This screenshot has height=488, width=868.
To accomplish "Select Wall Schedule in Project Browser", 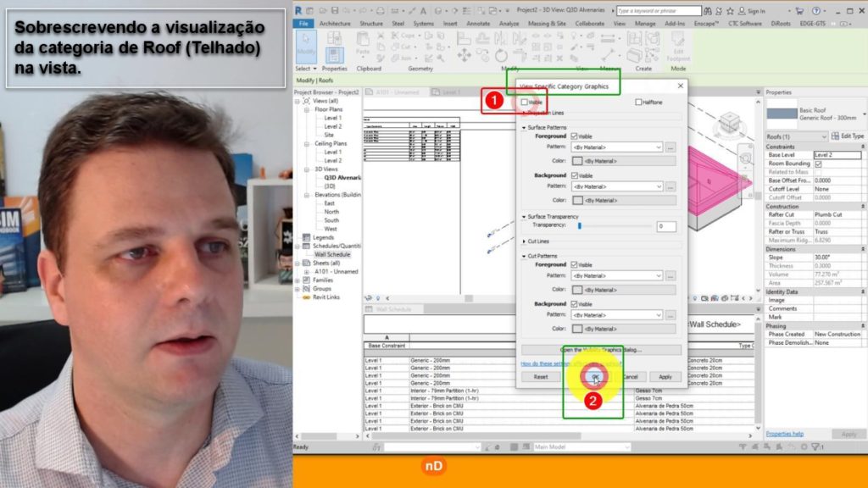I will [x=332, y=254].
